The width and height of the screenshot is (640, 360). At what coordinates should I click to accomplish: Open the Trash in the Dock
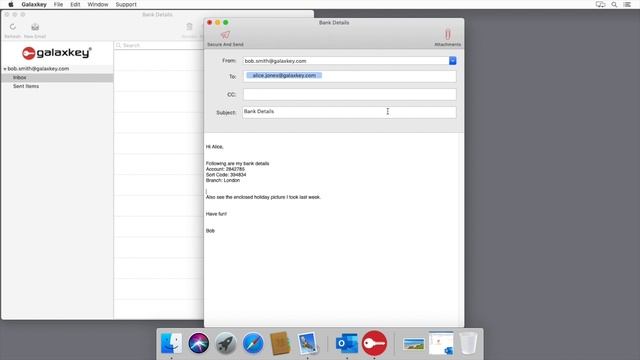[x=468, y=343]
